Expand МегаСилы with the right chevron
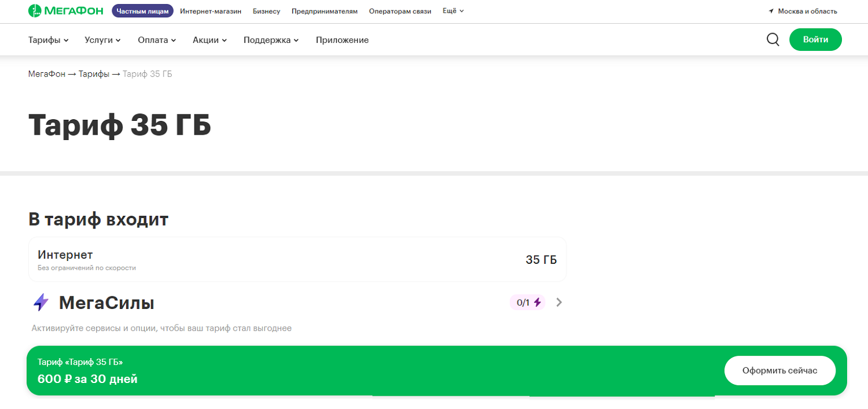Image resolution: width=868 pixels, height=409 pixels. [559, 302]
